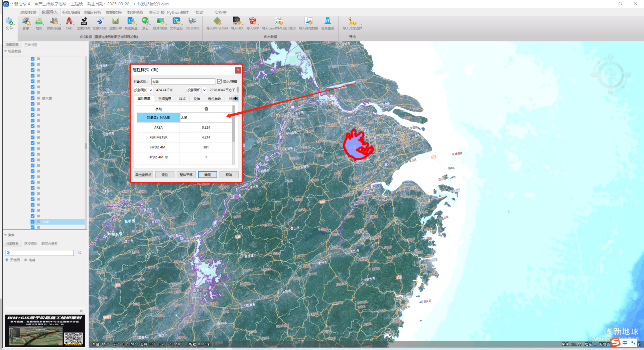This screenshot has height=350, width=644.
Task: Click the 导入LandXML设计地形 icon
Action: [x=279, y=21]
